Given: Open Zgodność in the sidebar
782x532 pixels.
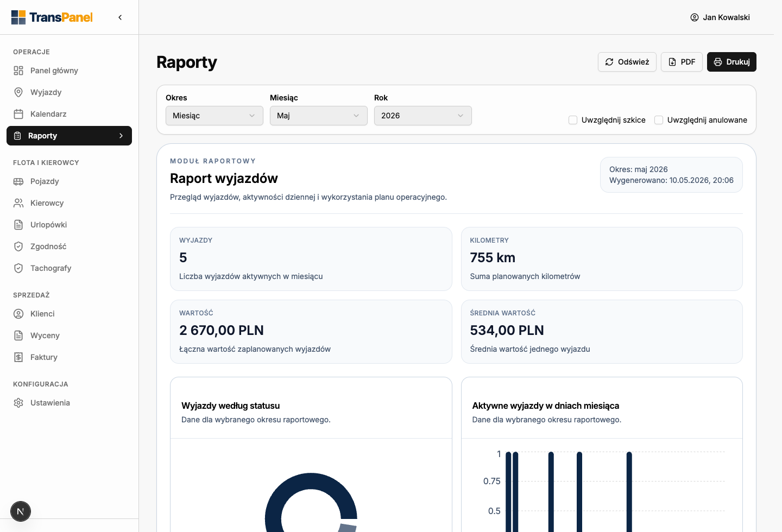Looking at the screenshot, I should 69,246.
